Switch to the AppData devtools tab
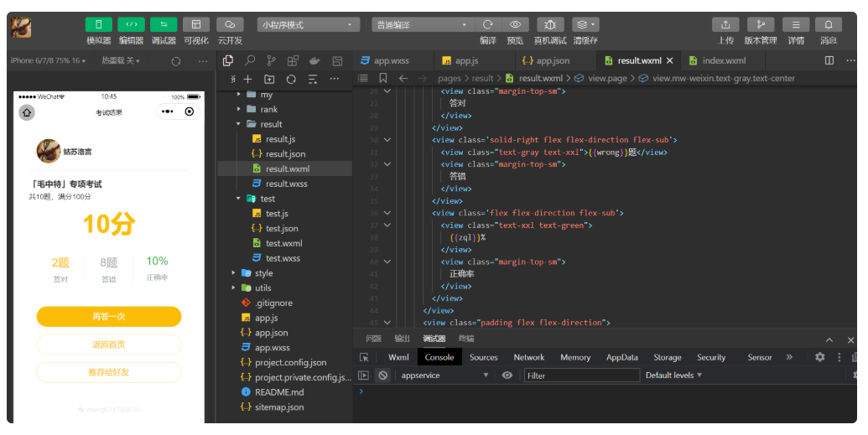The width and height of the screenshot is (868, 435). pos(621,357)
